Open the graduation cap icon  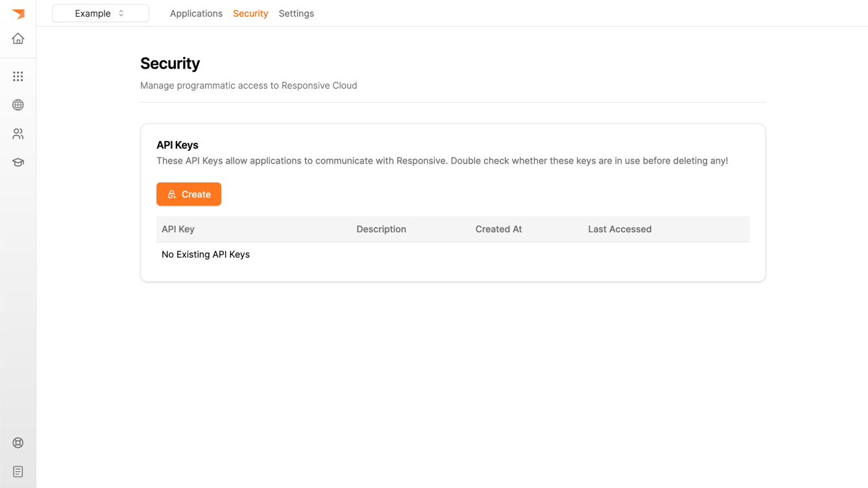(18, 162)
